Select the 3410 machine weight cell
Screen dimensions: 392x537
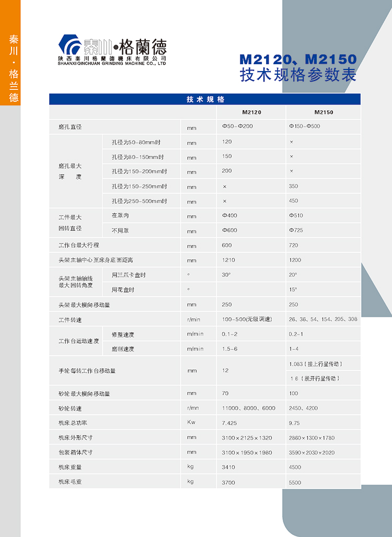coord(228,467)
